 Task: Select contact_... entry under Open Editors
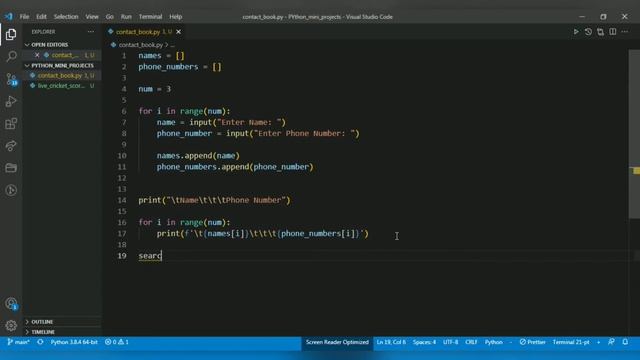click(x=65, y=55)
